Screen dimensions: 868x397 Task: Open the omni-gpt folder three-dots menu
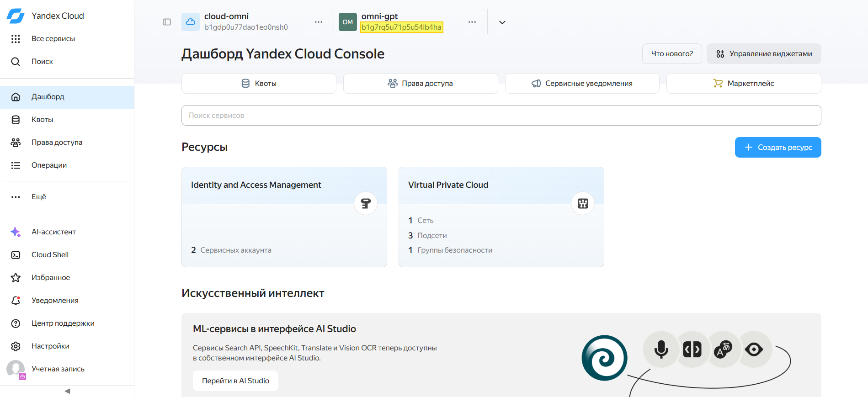[x=472, y=22]
